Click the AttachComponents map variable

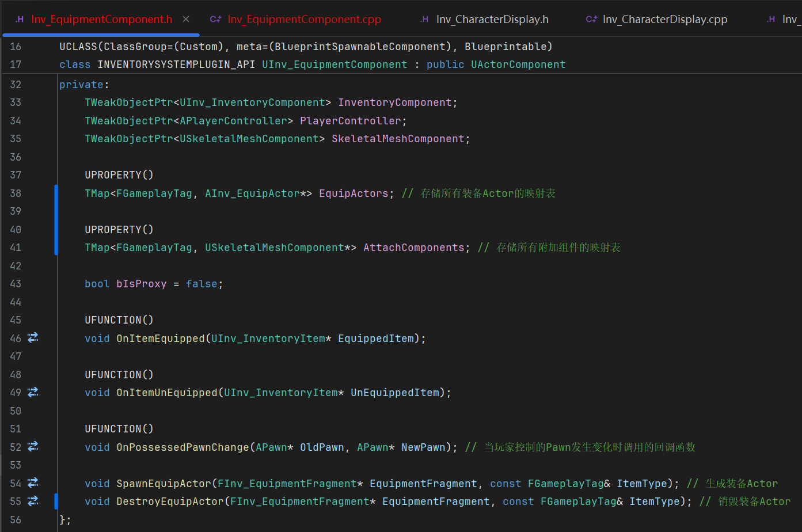pos(414,248)
